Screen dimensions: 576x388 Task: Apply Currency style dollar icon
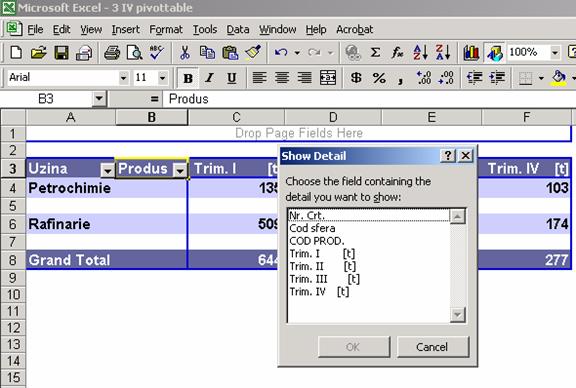356,78
